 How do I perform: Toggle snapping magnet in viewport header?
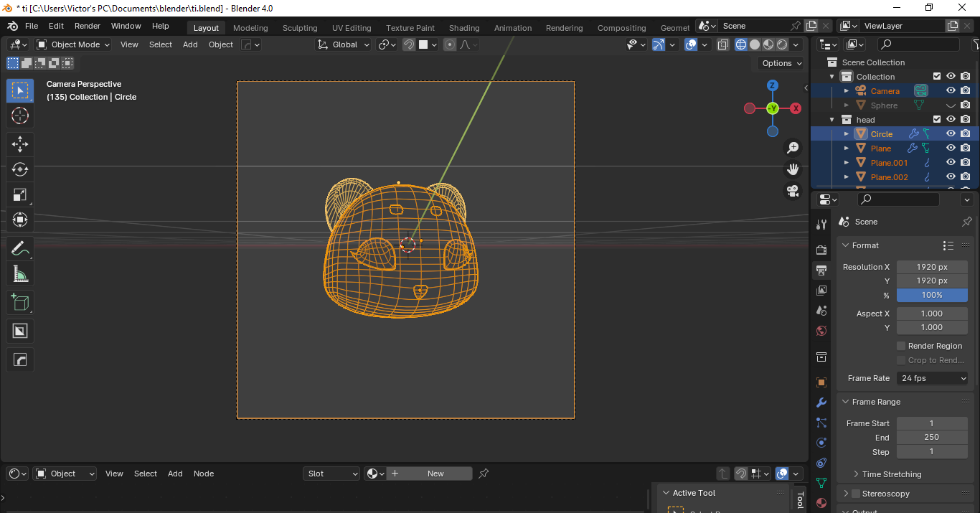click(x=408, y=44)
